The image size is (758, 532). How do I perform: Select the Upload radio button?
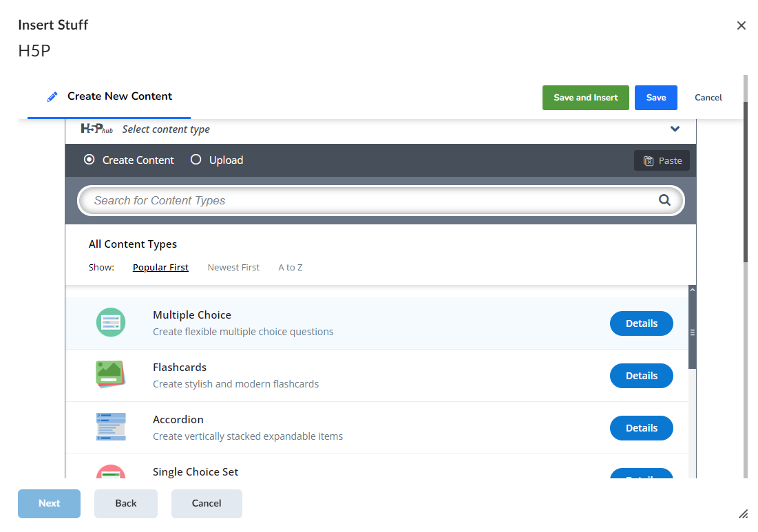click(196, 160)
